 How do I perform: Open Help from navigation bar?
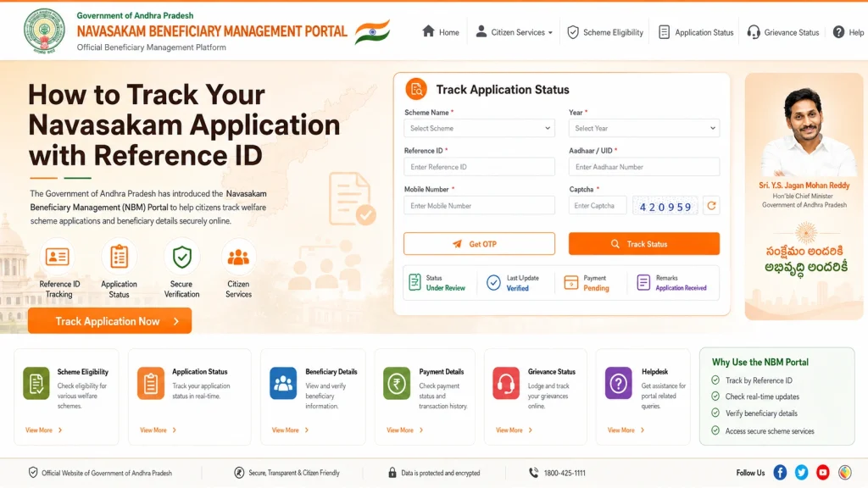(x=849, y=33)
